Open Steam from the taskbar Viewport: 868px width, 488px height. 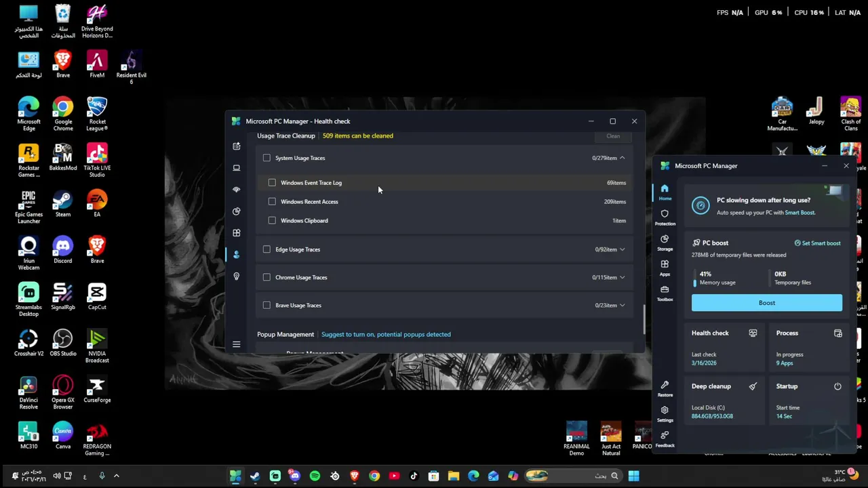click(255, 476)
